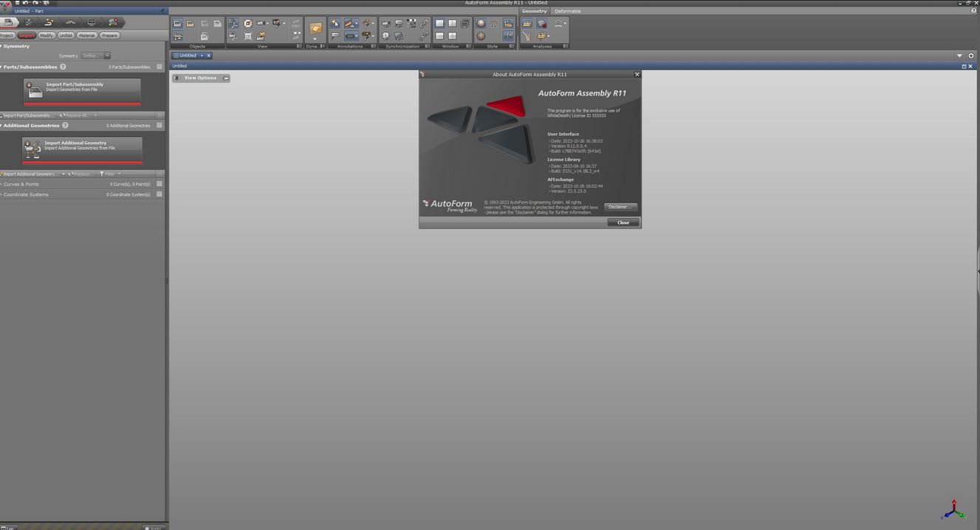Screen dimensions: 980x530
Task: Open the Symmetry Define dropdown
Action: pos(107,55)
